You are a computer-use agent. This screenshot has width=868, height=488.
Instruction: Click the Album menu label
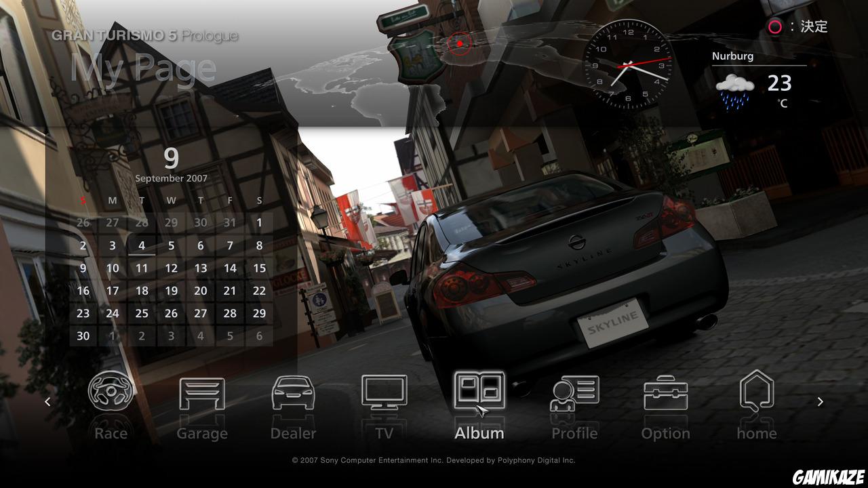point(479,433)
